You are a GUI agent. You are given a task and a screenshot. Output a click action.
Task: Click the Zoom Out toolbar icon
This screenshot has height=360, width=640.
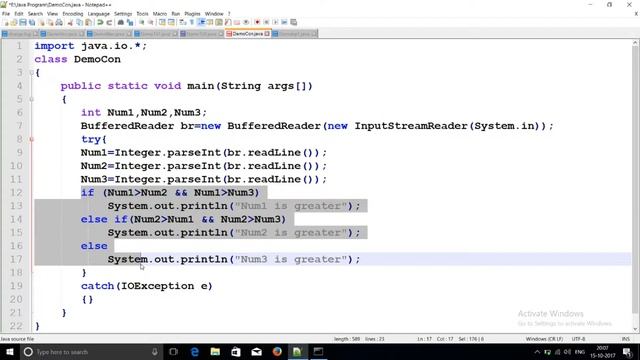pos(151,22)
